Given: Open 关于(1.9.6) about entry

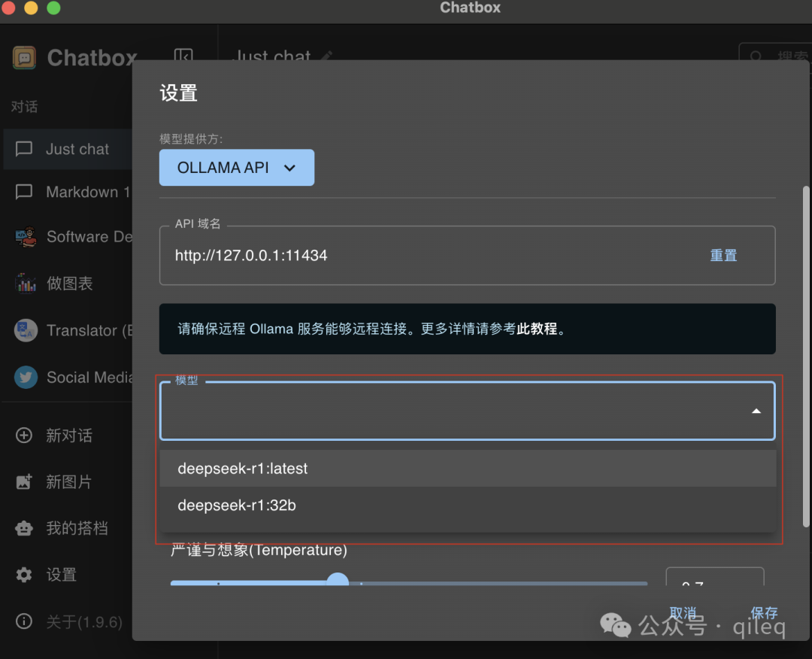Looking at the screenshot, I should click(68, 621).
